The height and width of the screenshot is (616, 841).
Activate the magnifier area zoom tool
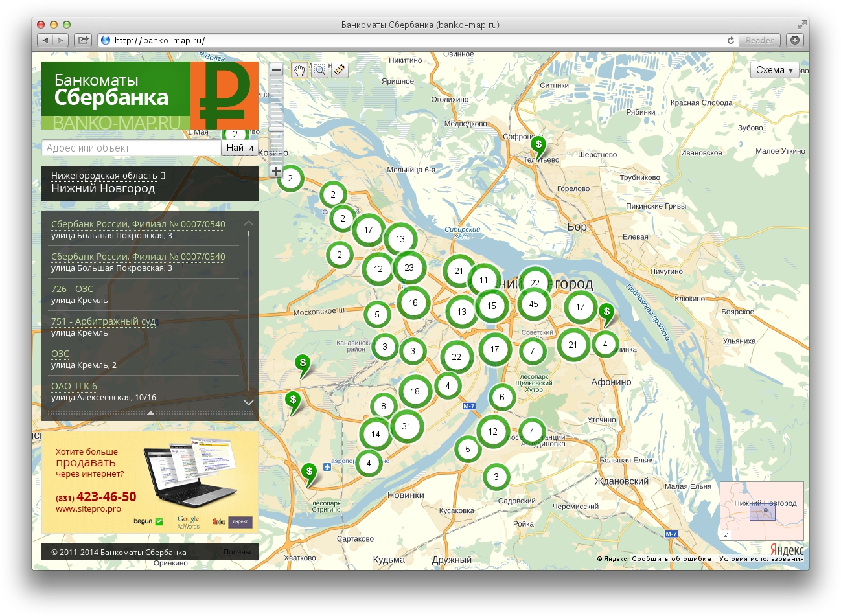319,70
